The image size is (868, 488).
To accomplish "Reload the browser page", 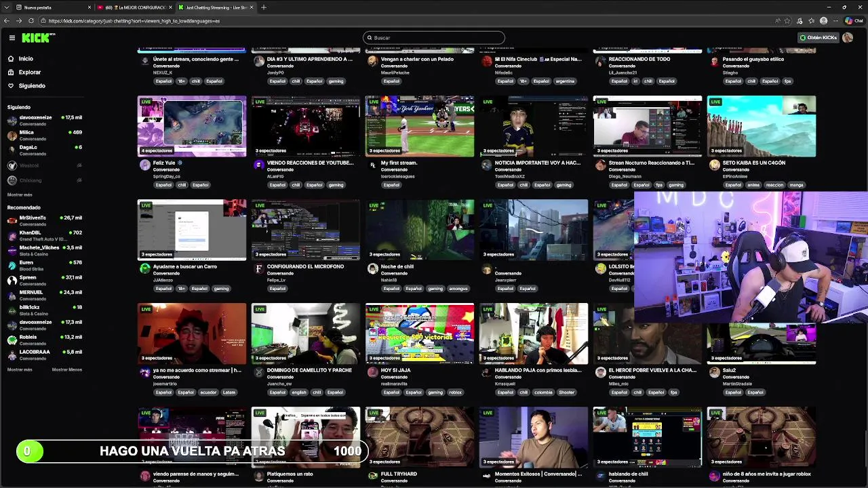I will click(x=31, y=21).
